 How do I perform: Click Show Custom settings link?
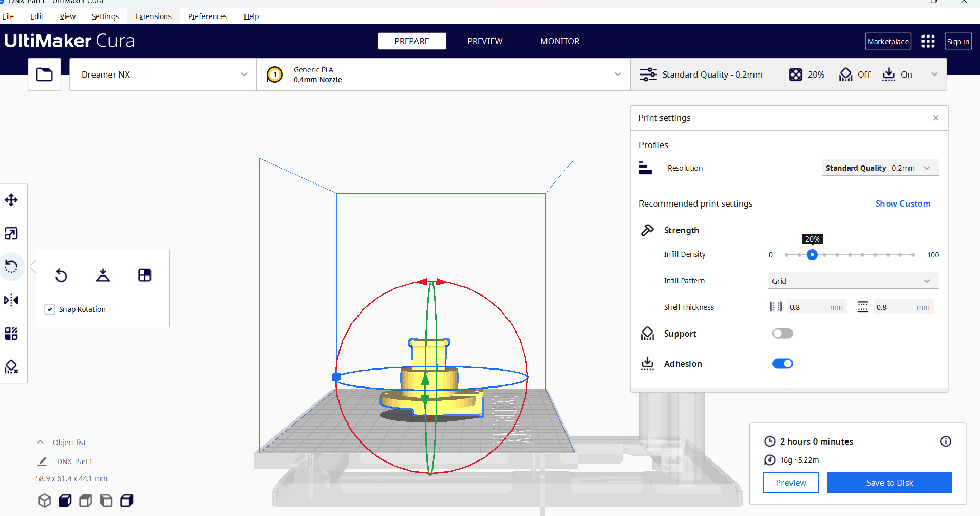click(902, 204)
